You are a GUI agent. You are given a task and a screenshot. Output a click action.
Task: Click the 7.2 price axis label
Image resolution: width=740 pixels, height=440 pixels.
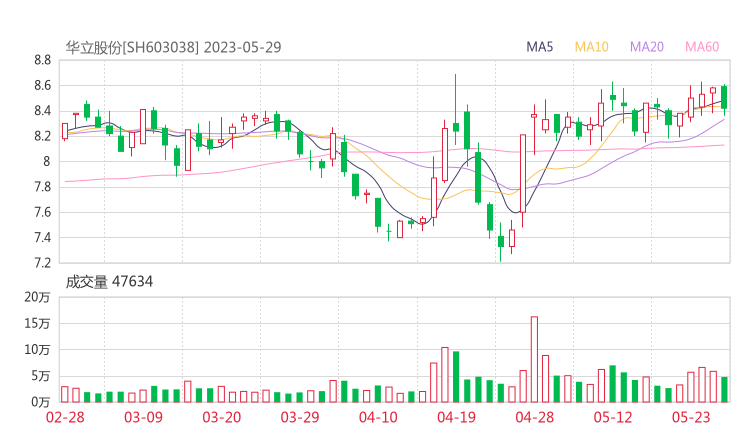42,262
